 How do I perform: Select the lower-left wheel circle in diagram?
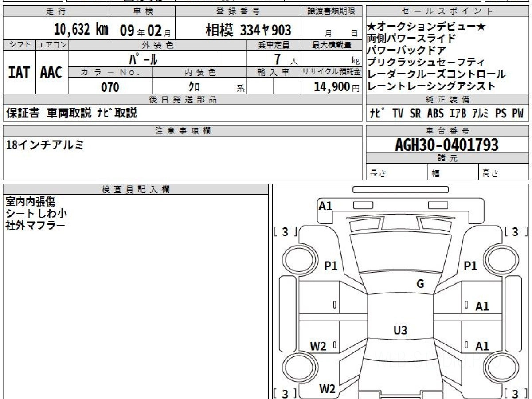(x=298, y=368)
